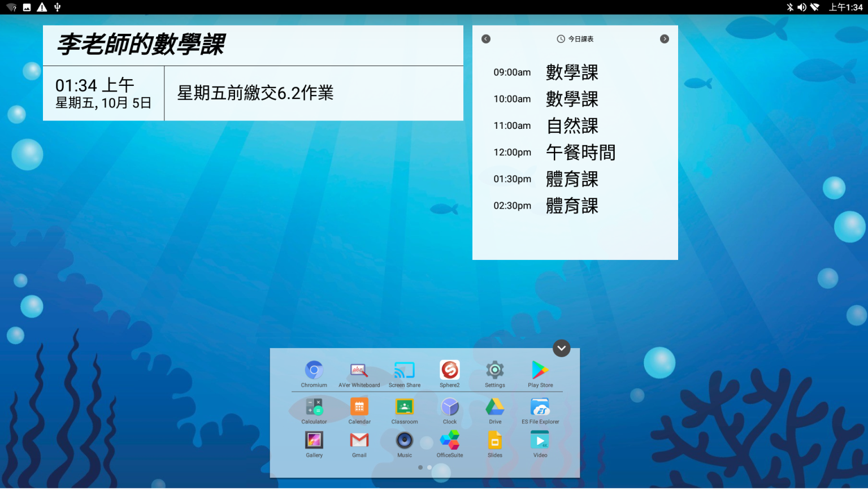Collapse the app drawer with the chevron
Screen dimensions: 868x490
(562, 348)
